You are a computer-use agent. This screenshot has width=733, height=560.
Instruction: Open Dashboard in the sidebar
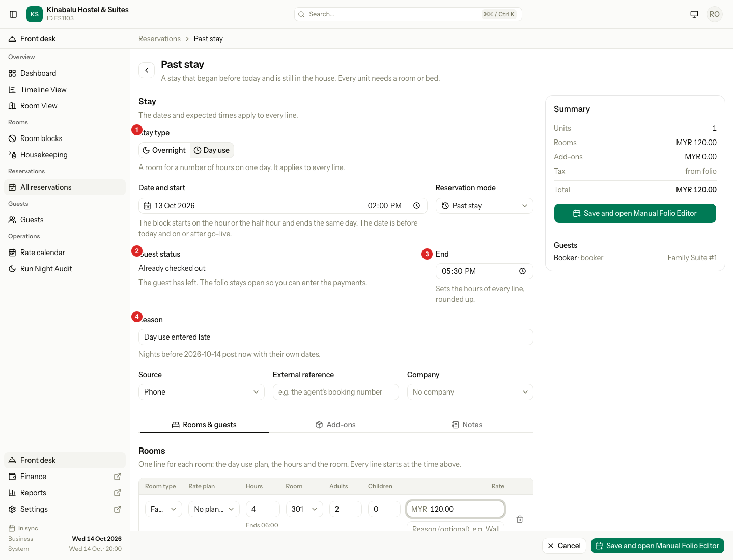[65, 73]
